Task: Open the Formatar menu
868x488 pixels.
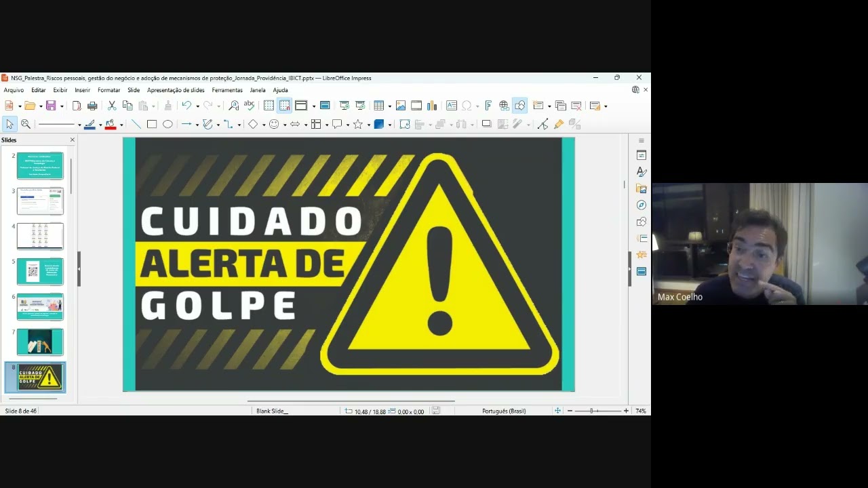Action: pos(108,90)
